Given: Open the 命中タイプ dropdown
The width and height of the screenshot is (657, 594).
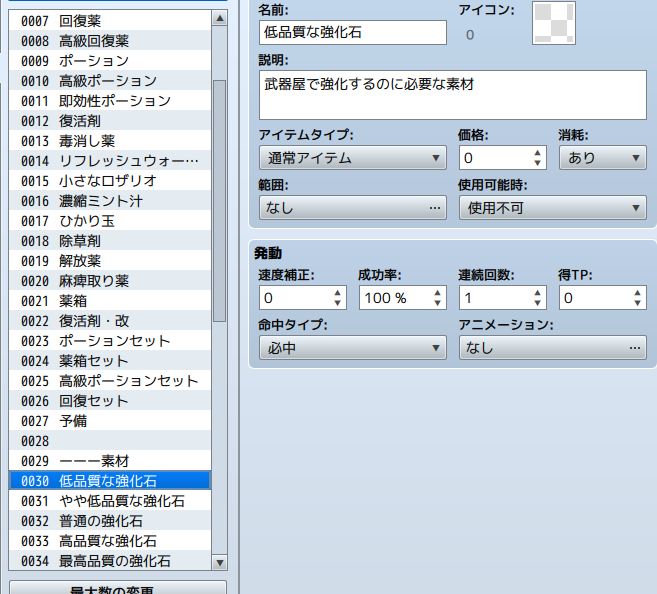Looking at the screenshot, I should (x=352, y=348).
